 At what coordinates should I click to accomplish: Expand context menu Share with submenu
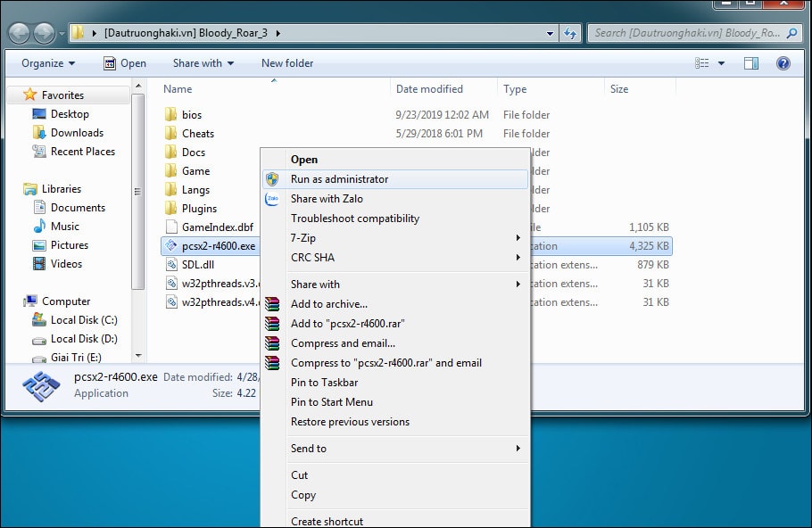coord(395,285)
